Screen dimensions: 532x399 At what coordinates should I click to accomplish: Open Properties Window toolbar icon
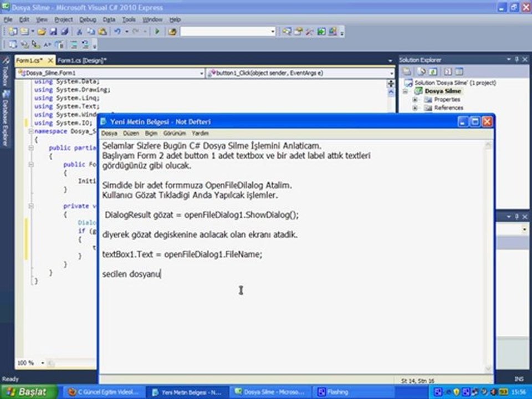(x=298, y=32)
